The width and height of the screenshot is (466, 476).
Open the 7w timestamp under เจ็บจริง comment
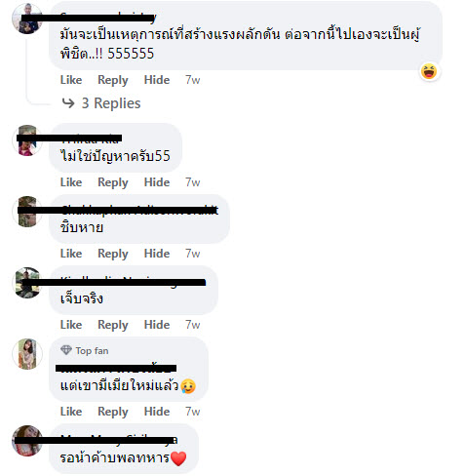[192, 325]
